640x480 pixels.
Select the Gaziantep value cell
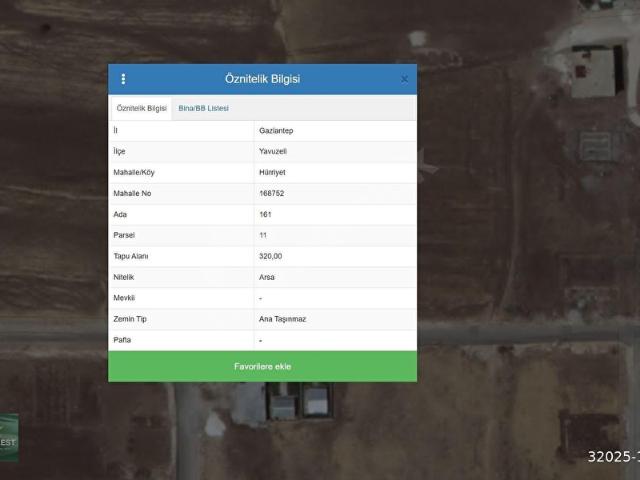point(276,131)
